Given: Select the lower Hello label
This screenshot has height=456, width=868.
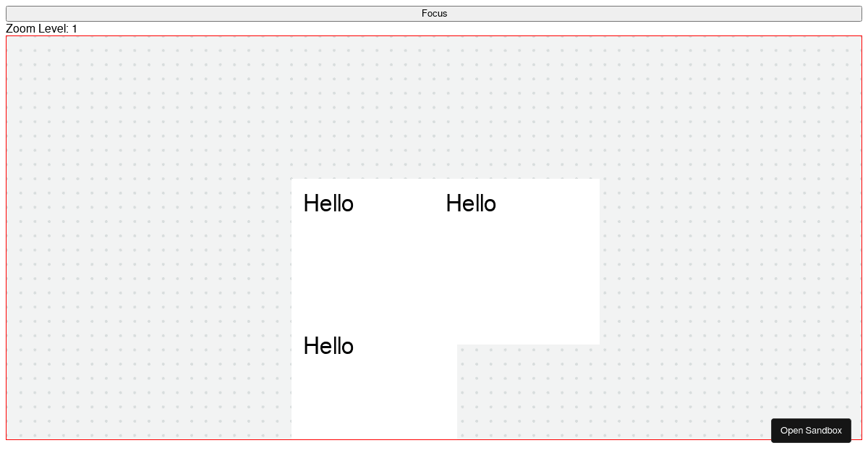Looking at the screenshot, I should pyautogui.click(x=328, y=346).
